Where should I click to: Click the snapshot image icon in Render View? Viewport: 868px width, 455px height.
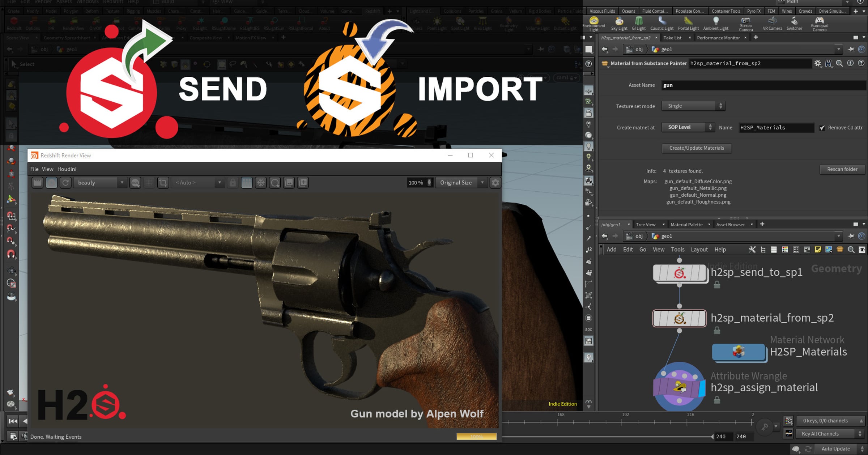point(289,183)
